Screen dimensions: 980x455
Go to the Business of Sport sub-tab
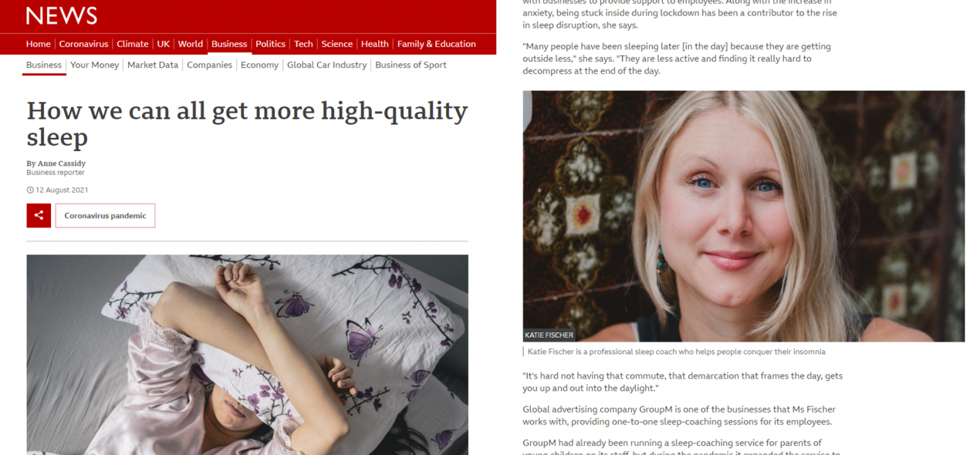(x=411, y=65)
